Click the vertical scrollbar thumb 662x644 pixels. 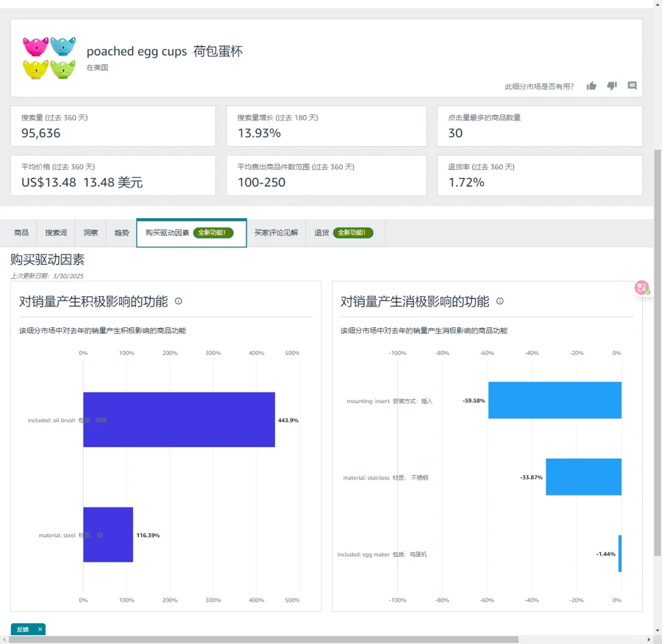657,352
